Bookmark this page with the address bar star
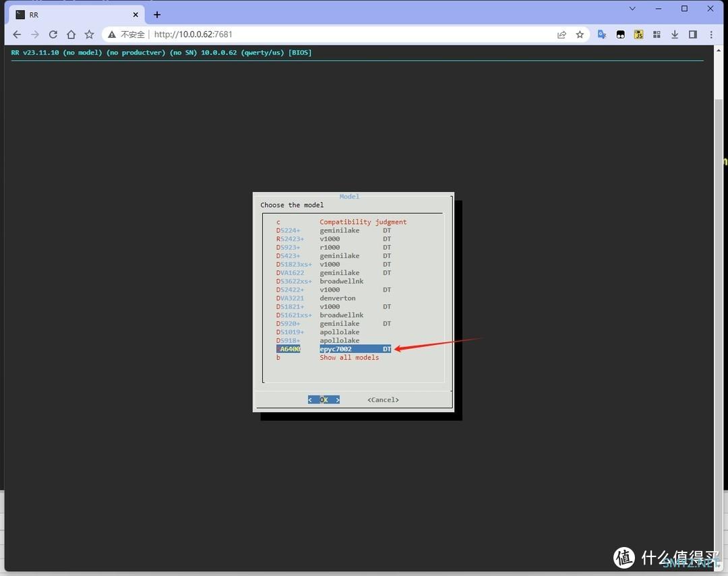Image resolution: width=728 pixels, height=576 pixels. click(x=580, y=34)
